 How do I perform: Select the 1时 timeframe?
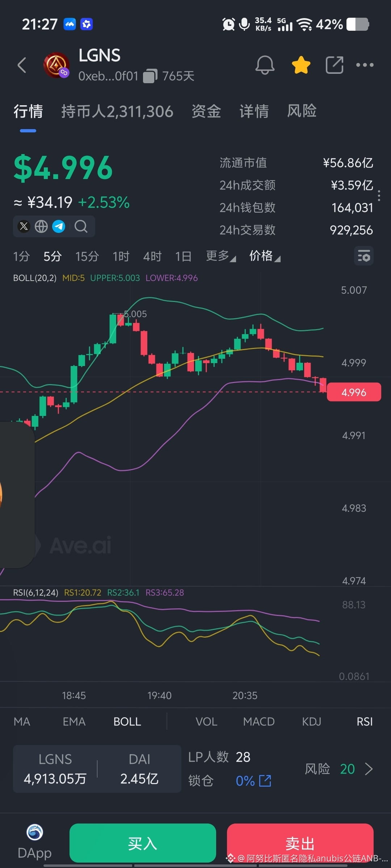(121, 256)
